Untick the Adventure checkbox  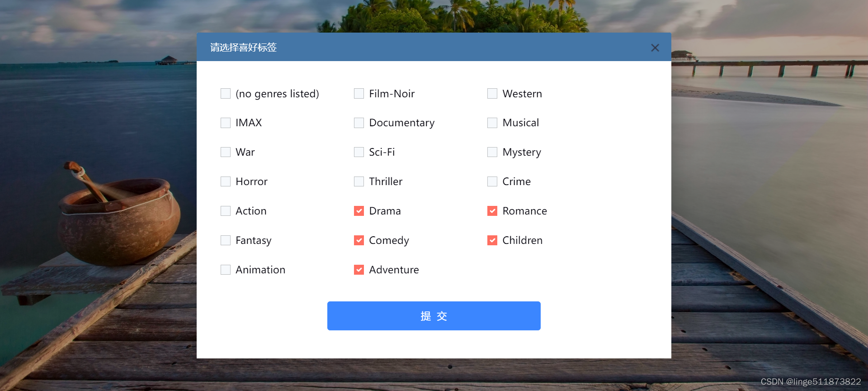coord(359,270)
